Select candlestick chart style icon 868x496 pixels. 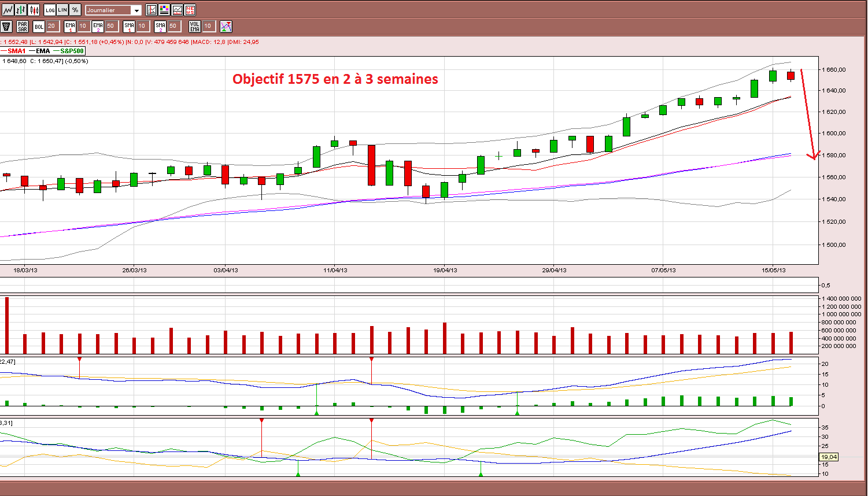(x=34, y=10)
